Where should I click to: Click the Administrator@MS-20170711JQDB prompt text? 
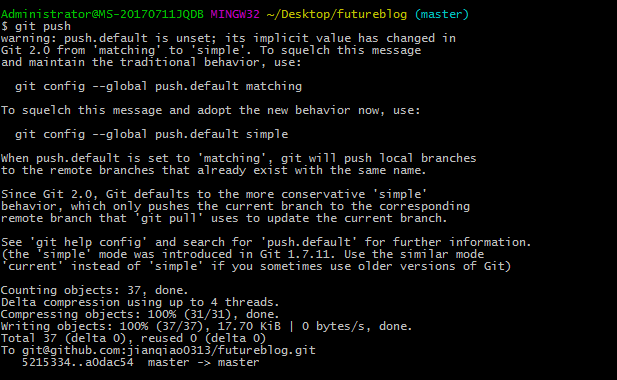[102, 14]
